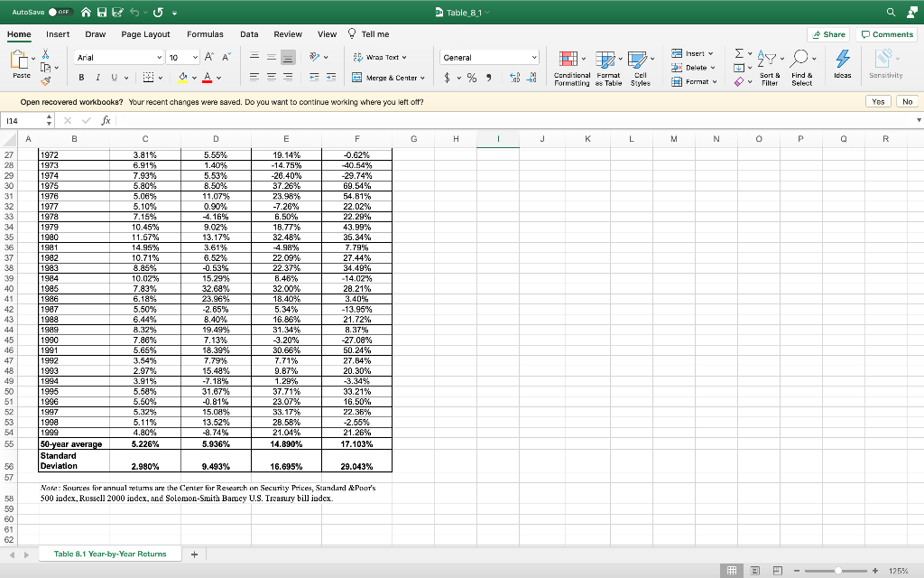Open Format as Table gallery
Image resolution: width=924 pixels, height=578 pixels.
click(x=608, y=69)
